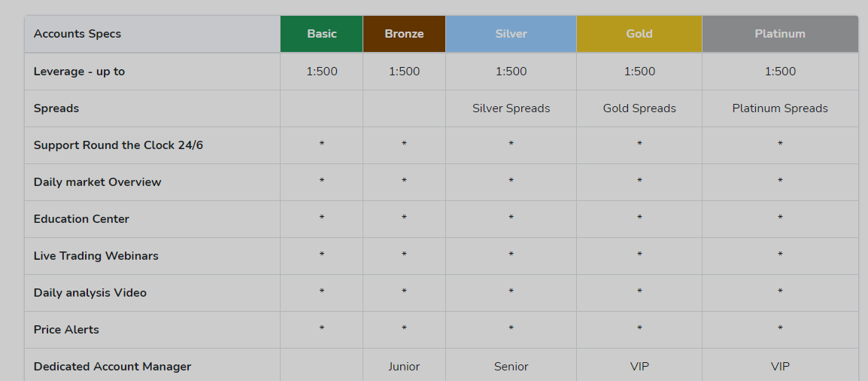Image resolution: width=868 pixels, height=381 pixels.
Task: Select the Bronze account header
Action: (x=404, y=34)
